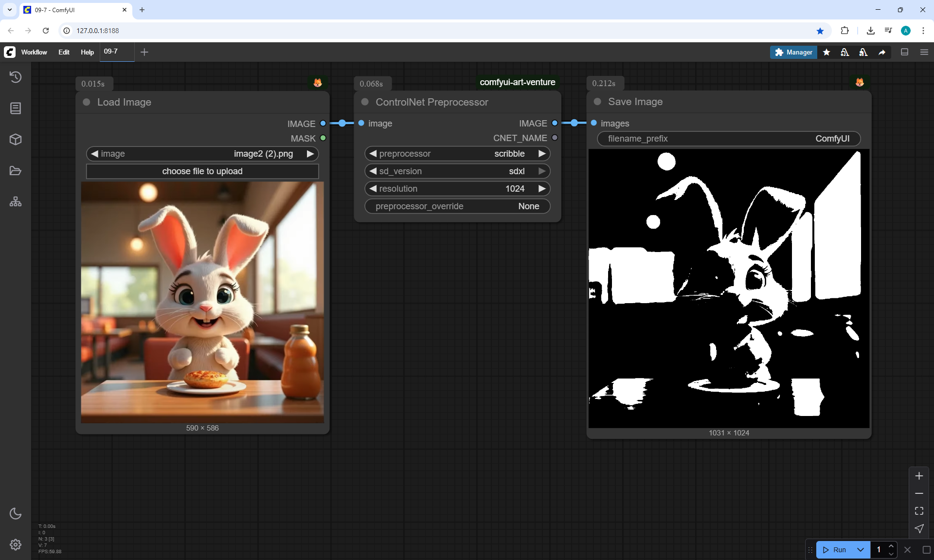The width and height of the screenshot is (934, 560).
Task: Click the share arrow icon
Action: click(882, 52)
